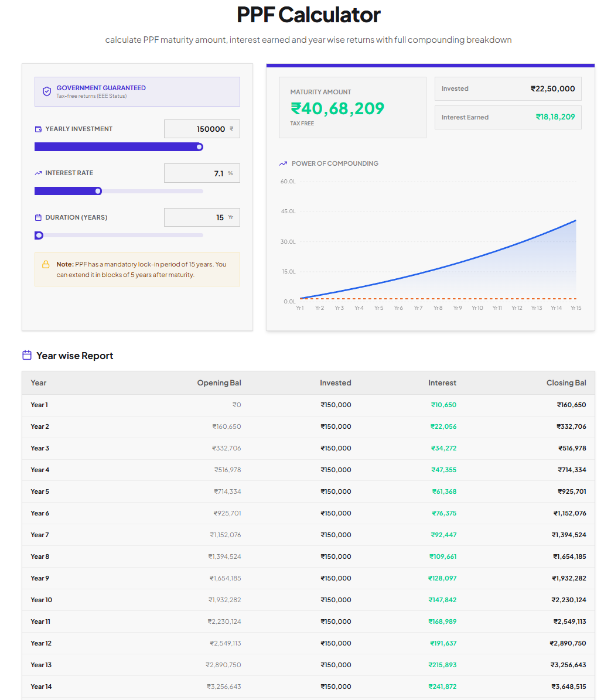Click the rupee symbol in Yearly Investment field
This screenshot has height=700, width=611.
(x=231, y=128)
